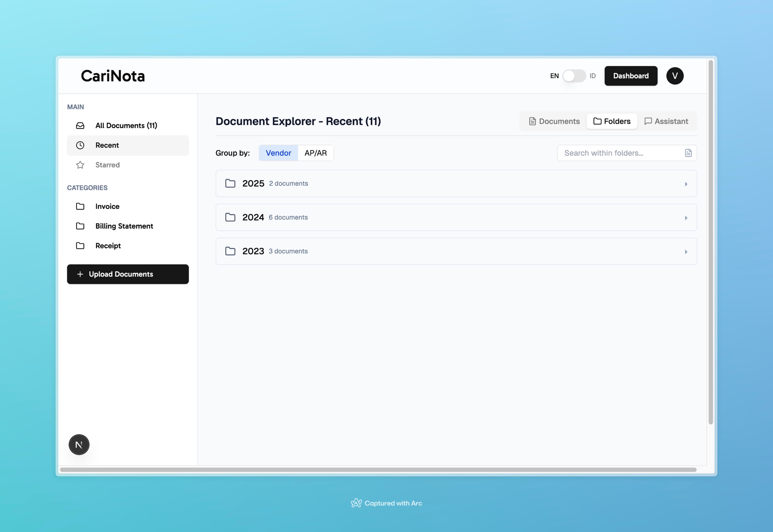Click the folder icon beside Billing Statement

80,226
